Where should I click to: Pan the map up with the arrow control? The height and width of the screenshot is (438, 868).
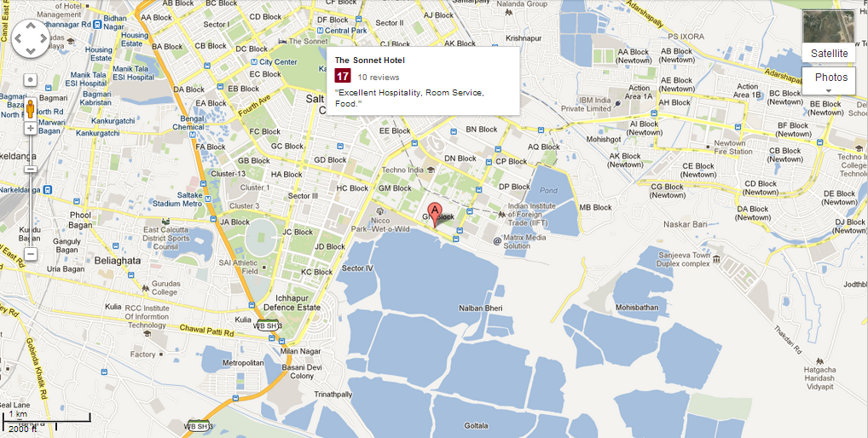coord(31,26)
